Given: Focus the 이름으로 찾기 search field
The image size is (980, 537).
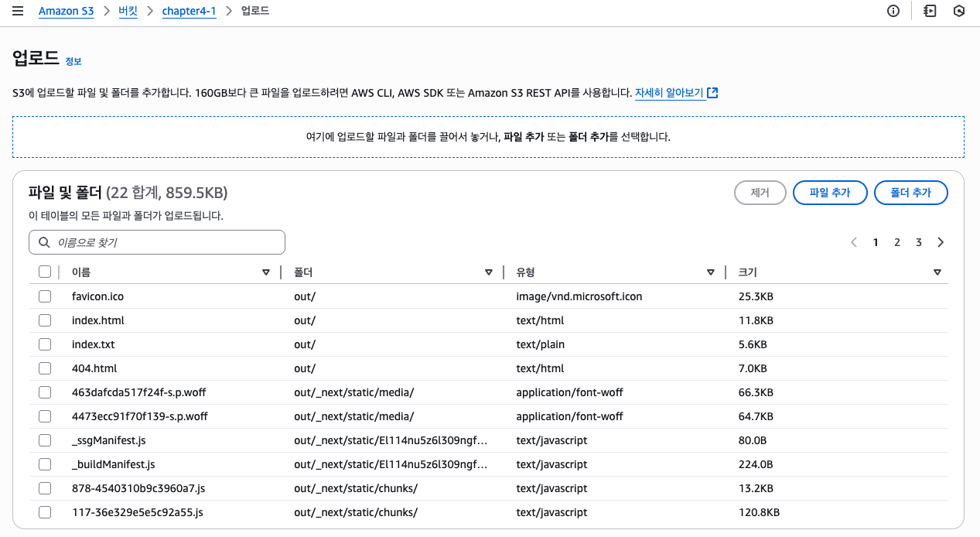Looking at the screenshot, I should pos(157,242).
